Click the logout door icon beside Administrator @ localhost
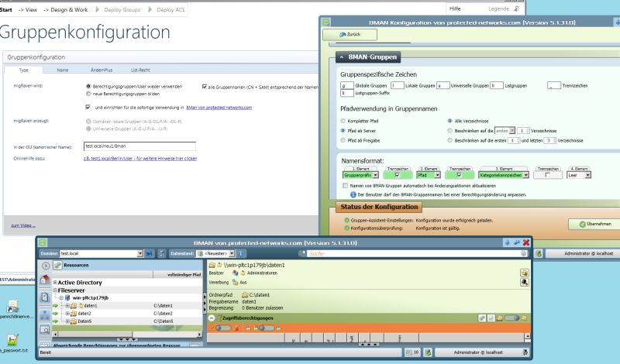The width and height of the screenshot is (620, 364). 525,352
